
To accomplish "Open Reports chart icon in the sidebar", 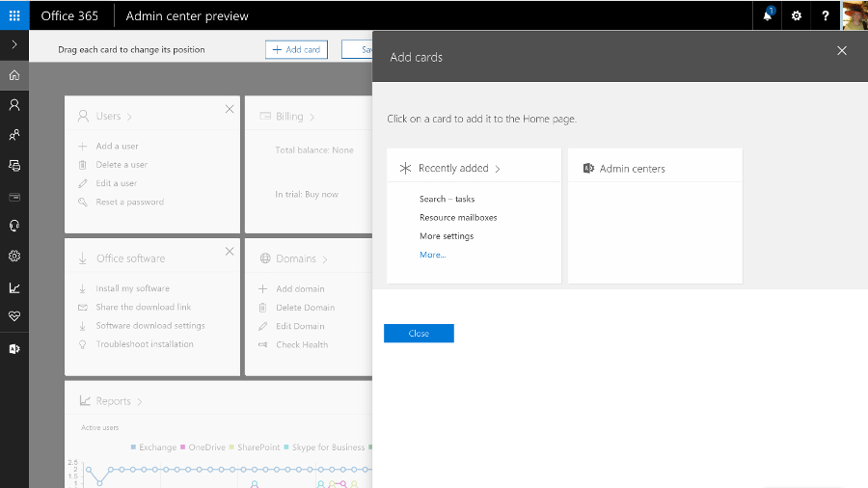I will point(14,287).
